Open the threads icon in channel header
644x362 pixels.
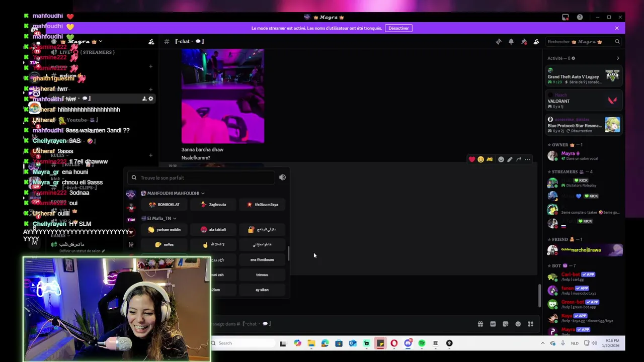(499, 42)
